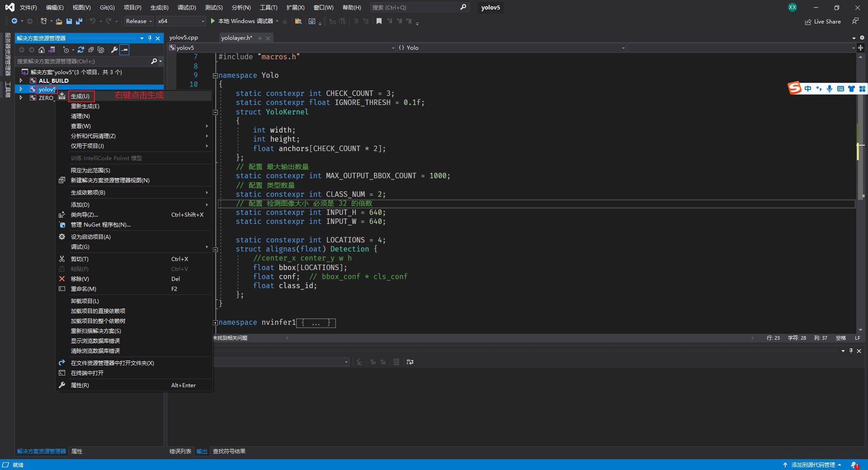This screenshot has width=868, height=470.
Task: Toggle auto-hide pin on Solution Explorer
Action: pos(150,38)
